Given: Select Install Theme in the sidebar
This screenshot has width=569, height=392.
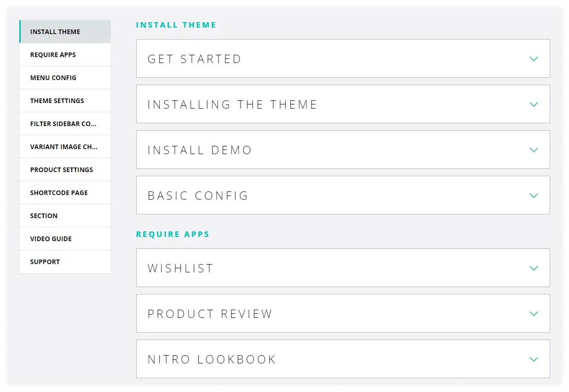Looking at the screenshot, I should 55,32.
